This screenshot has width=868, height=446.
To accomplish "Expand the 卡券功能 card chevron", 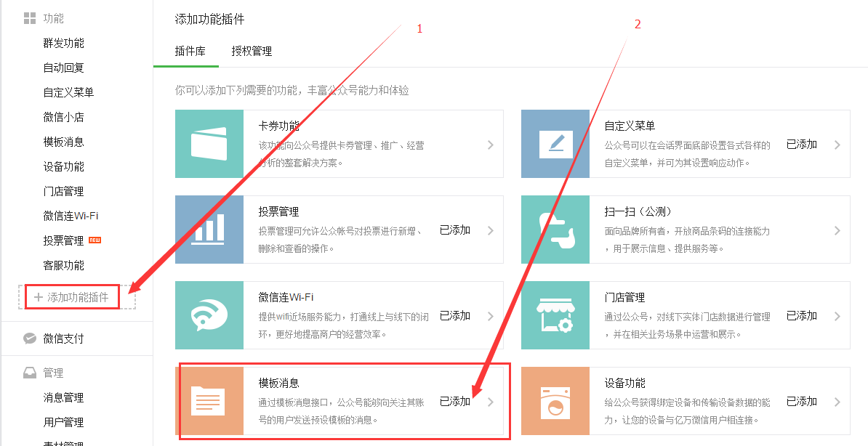I will (491, 145).
